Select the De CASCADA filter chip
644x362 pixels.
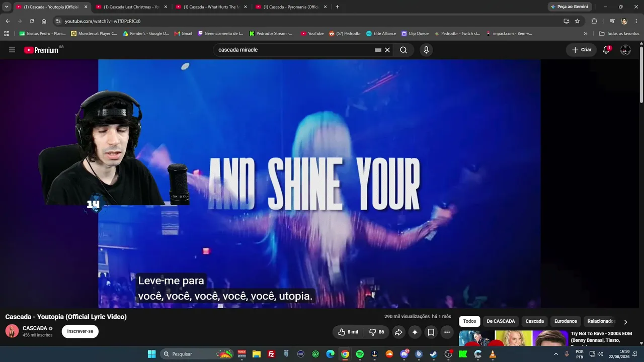[501, 321]
